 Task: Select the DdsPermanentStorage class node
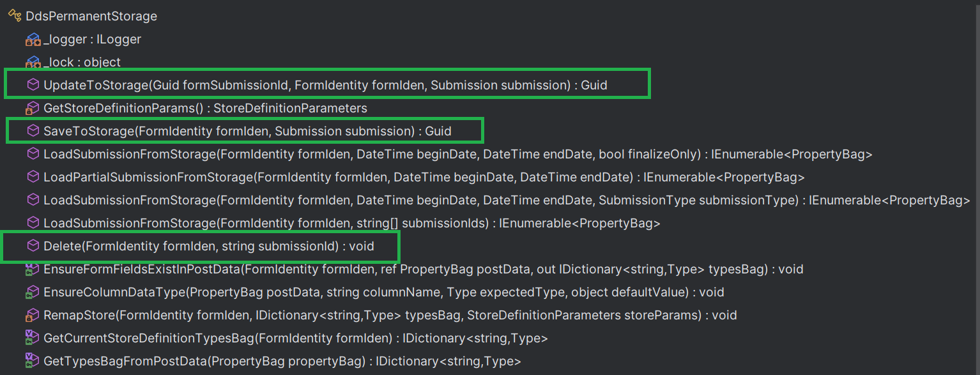point(91,16)
